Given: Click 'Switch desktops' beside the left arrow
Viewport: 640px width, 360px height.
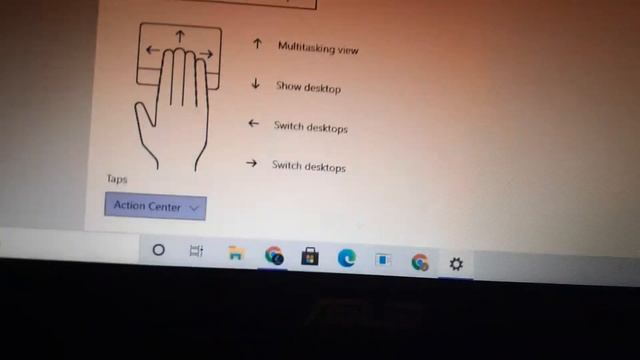Looking at the screenshot, I should [x=311, y=127].
